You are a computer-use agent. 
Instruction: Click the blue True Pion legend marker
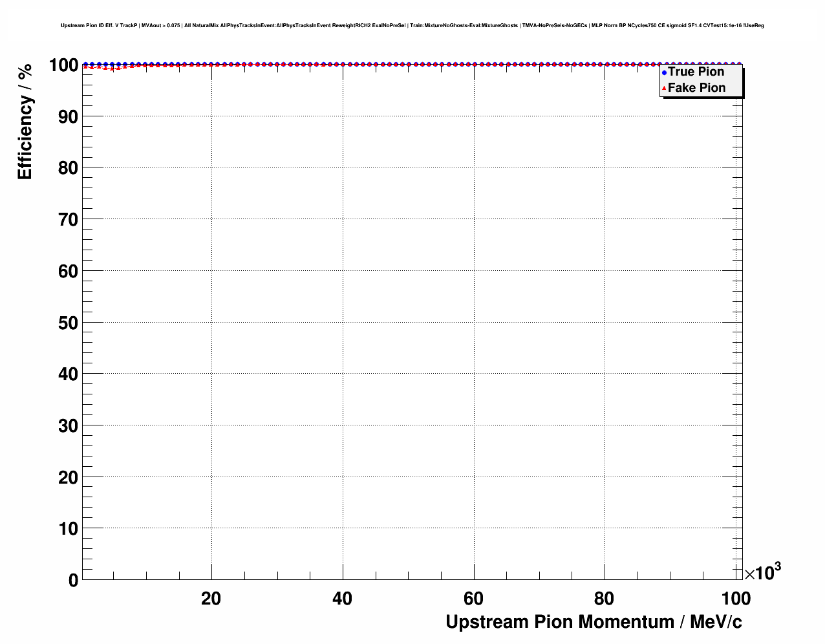coord(664,72)
